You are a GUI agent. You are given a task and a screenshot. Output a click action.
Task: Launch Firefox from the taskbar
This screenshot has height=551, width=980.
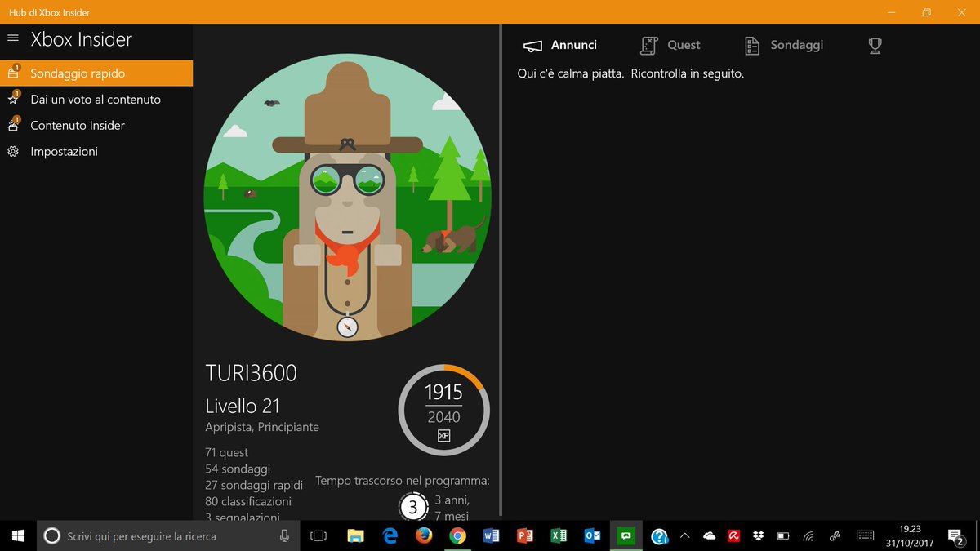[423, 535]
